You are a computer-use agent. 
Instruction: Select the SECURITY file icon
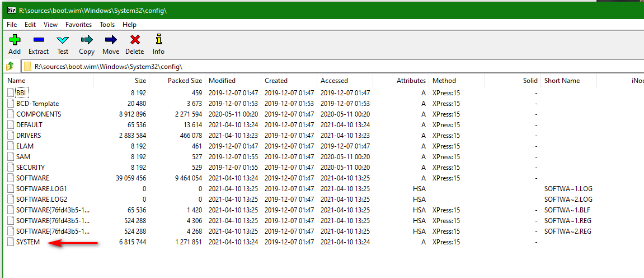tap(10, 168)
